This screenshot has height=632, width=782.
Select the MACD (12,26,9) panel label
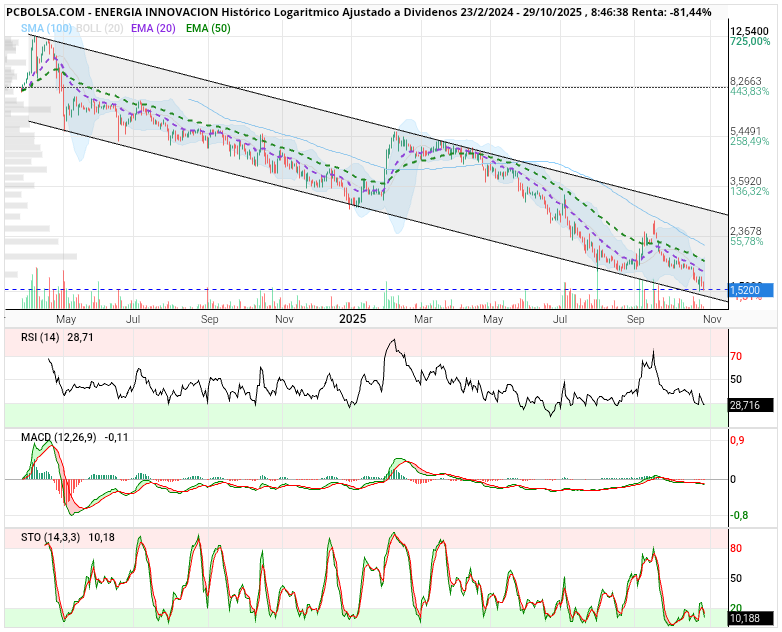coord(58,438)
